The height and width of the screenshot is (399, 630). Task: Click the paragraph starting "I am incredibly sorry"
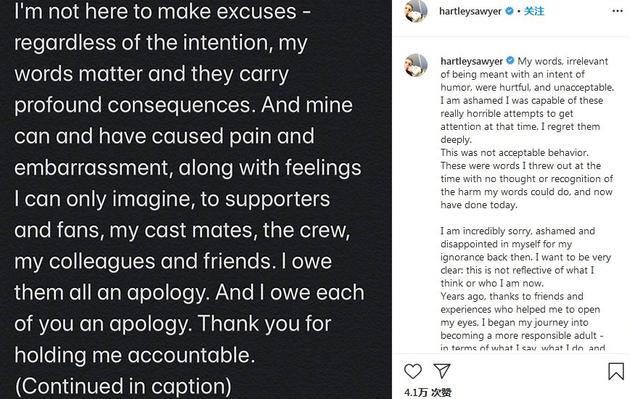tap(526, 257)
